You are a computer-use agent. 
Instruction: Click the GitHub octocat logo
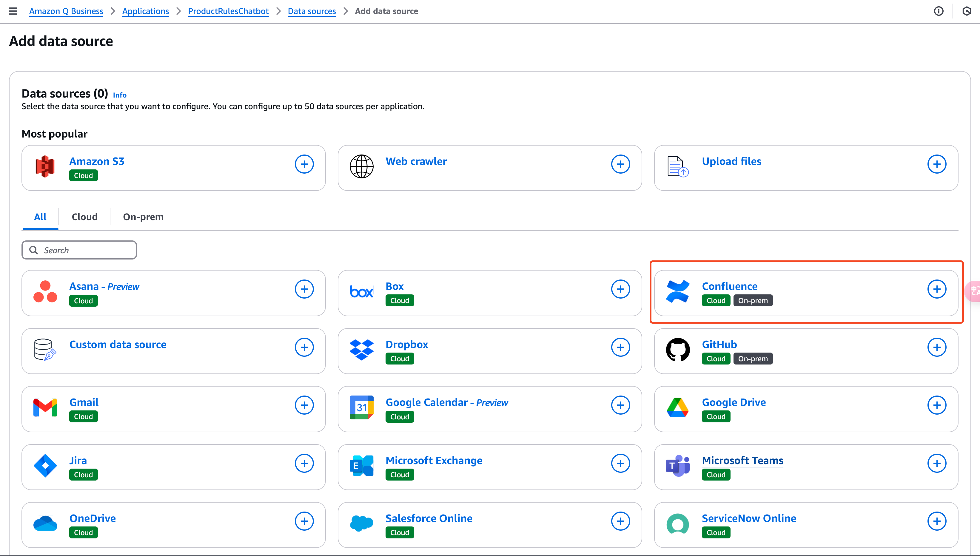click(677, 349)
